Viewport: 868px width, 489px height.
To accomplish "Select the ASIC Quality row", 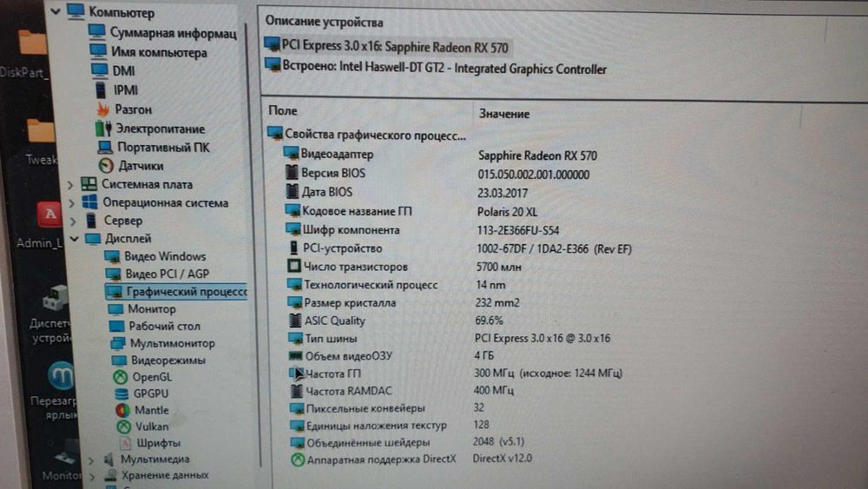I will (x=334, y=320).
